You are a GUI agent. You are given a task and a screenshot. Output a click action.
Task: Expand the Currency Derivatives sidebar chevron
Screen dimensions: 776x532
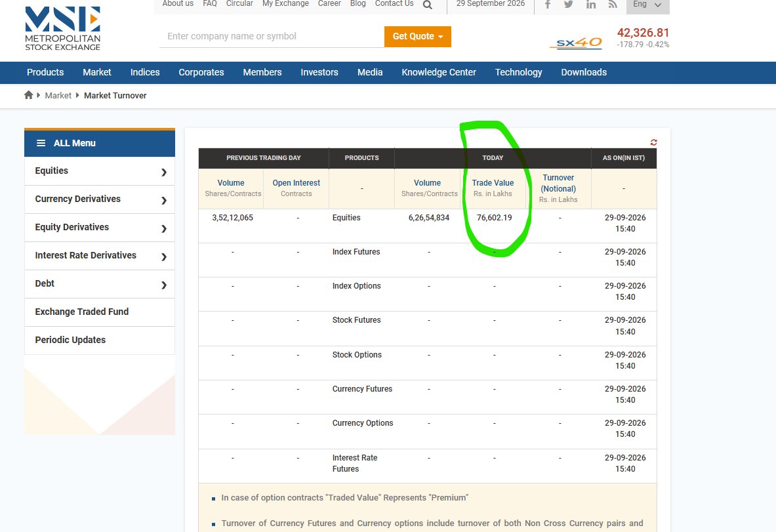[x=164, y=201]
